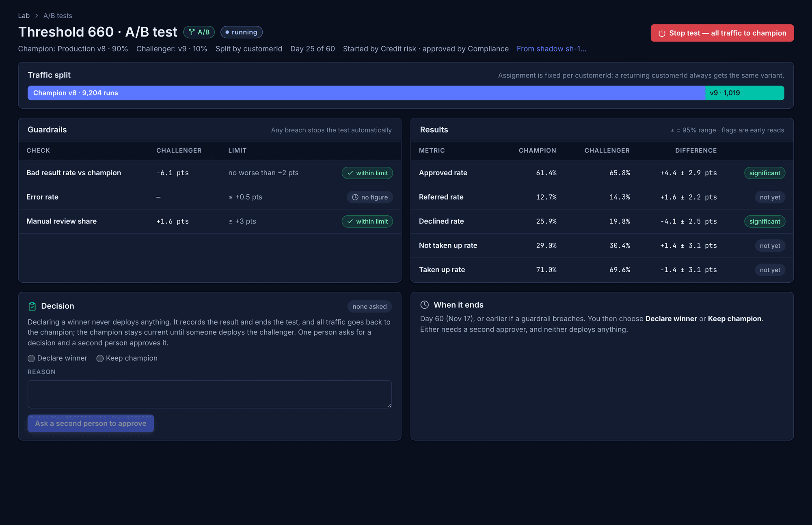Click clock icon in no figure badge

pos(355,197)
